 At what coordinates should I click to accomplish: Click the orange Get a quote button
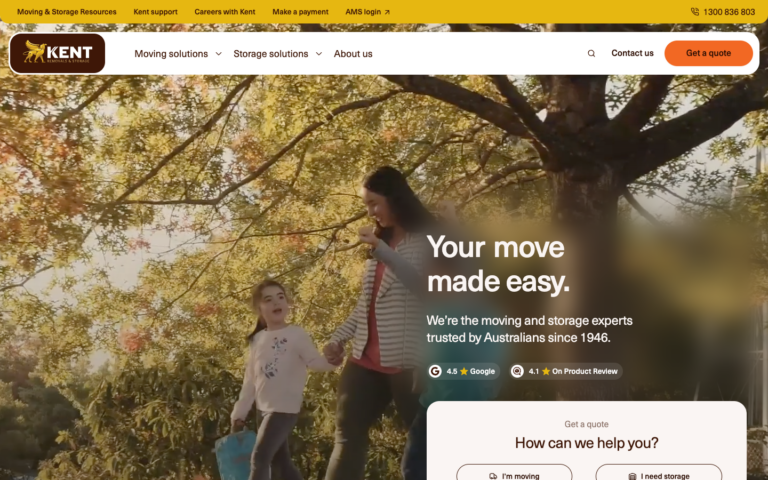pos(708,53)
